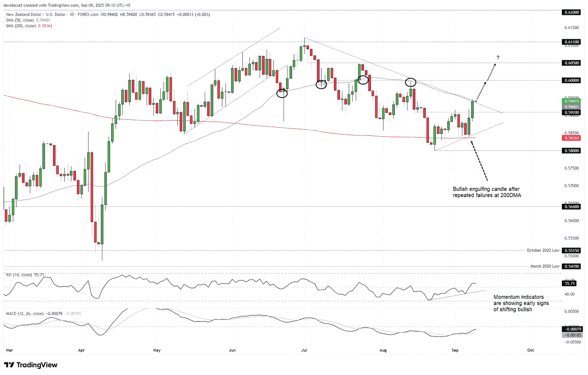Click the 0.58000 support price label

click(572, 150)
